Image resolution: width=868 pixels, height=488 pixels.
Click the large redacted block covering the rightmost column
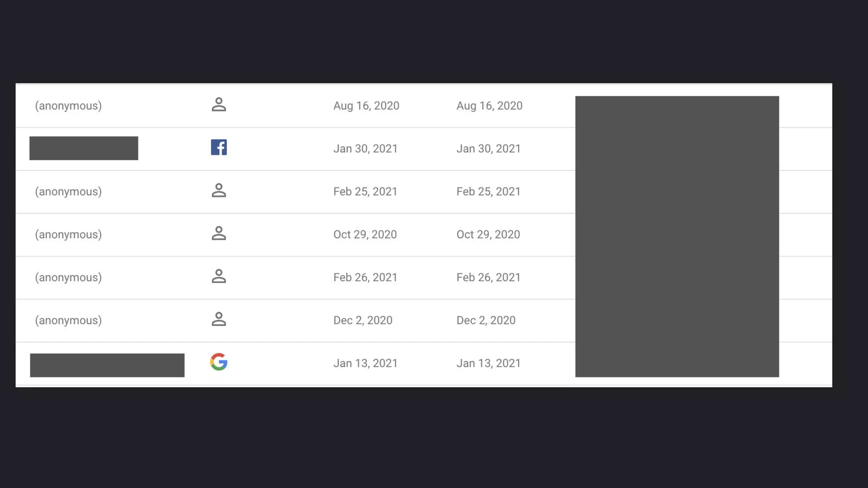pos(677,236)
